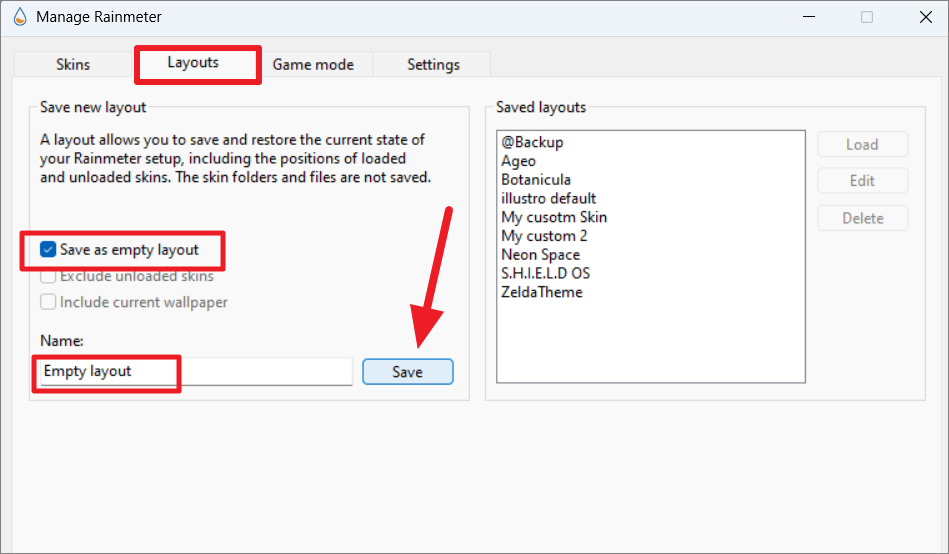Screen dimensions: 949x554
Task: Select S.H.I.E.L.D OS layout
Action: point(545,274)
